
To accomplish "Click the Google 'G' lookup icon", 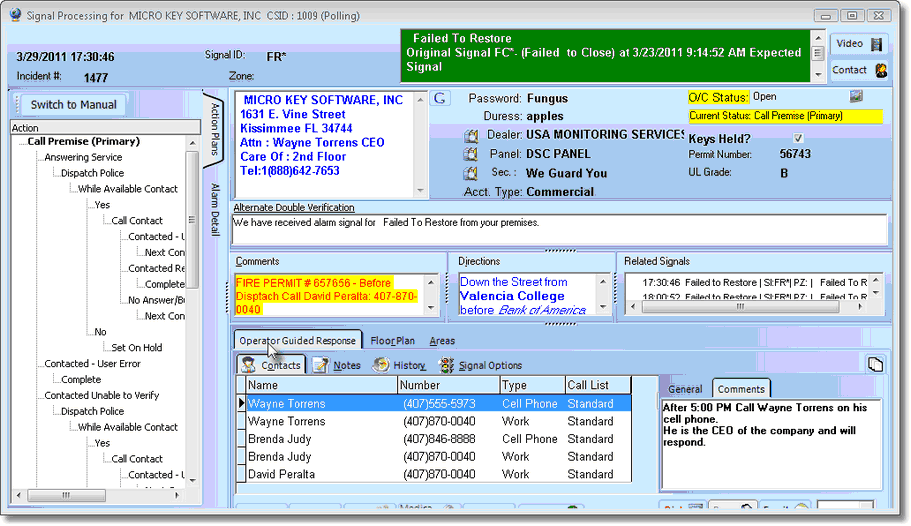I will coord(440,98).
